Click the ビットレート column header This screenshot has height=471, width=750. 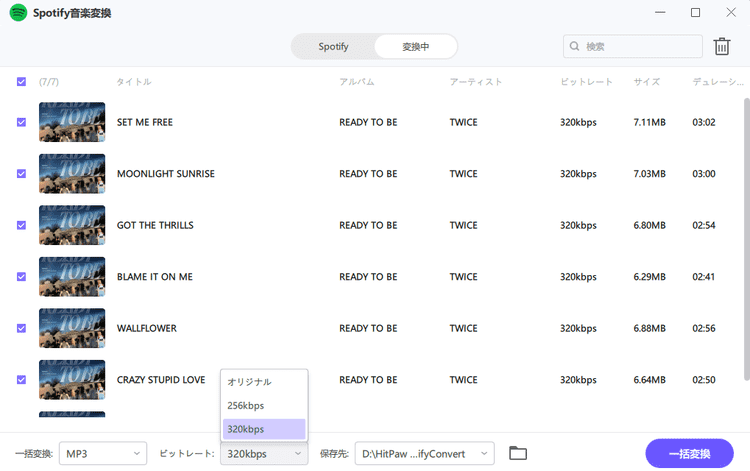[586, 82]
